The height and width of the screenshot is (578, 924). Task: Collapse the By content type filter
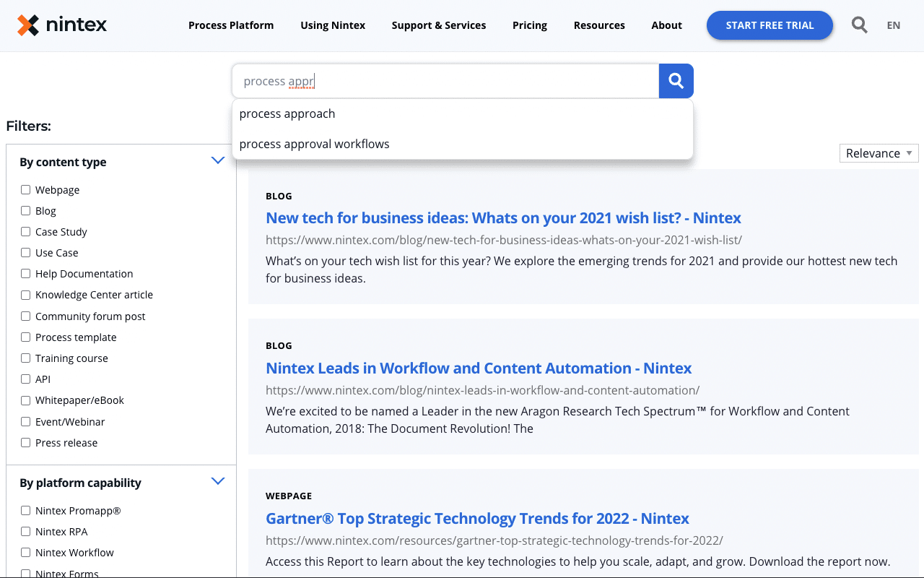click(218, 160)
